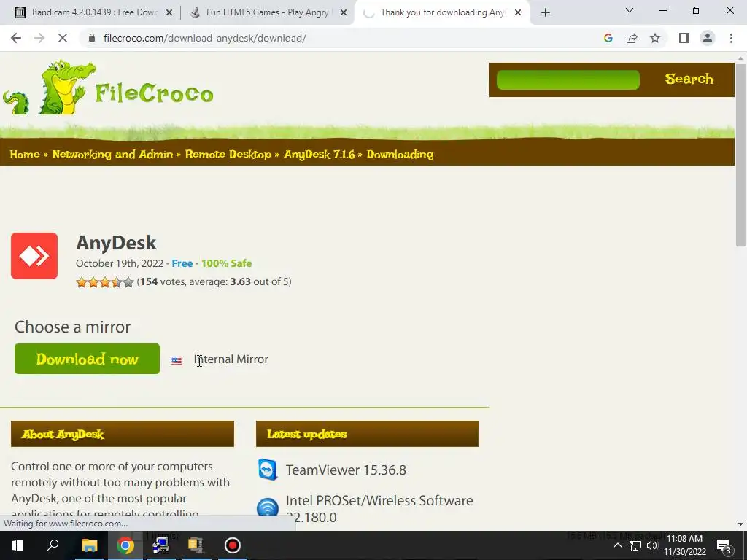Open Intel PROSet/Wireless Software link
The image size is (747, 560).
(379, 508)
